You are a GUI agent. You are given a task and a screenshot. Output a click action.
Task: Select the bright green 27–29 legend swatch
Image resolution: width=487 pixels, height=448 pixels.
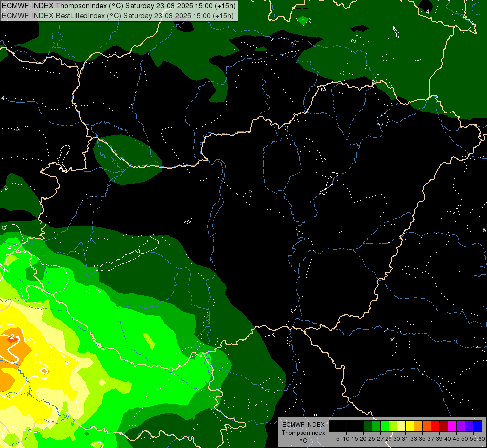pos(385,426)
